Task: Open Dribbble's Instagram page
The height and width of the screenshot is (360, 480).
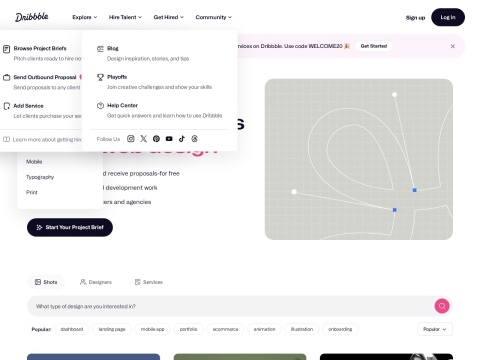Action: (131, 139)
